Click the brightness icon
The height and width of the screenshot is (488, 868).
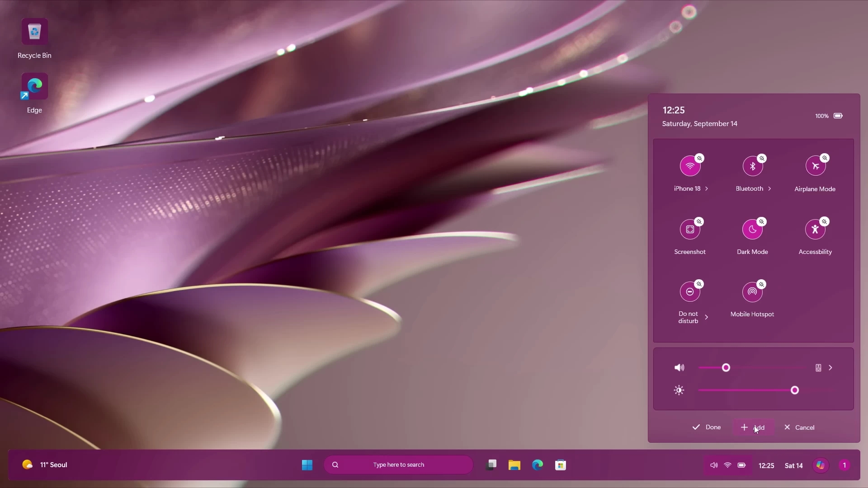(679, 389)
